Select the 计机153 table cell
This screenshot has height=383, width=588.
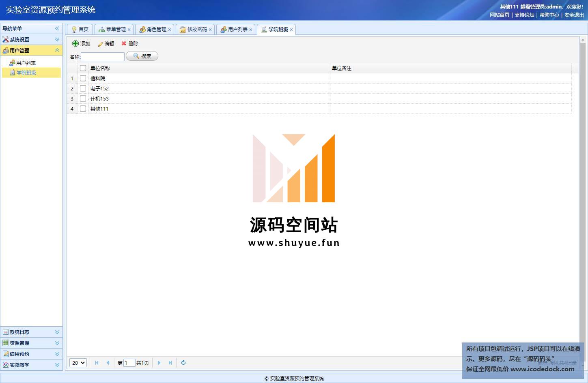(209, 98)
